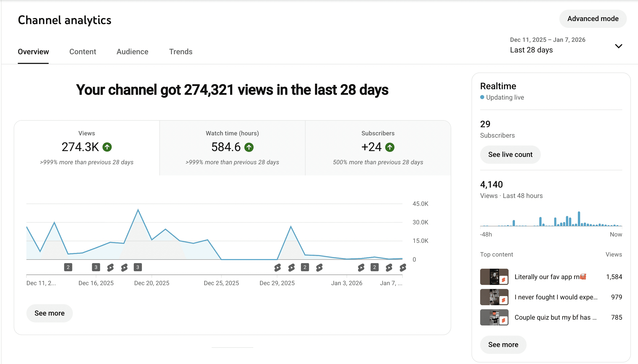
Task: Open the Trends tab
Action: (181, 52)
